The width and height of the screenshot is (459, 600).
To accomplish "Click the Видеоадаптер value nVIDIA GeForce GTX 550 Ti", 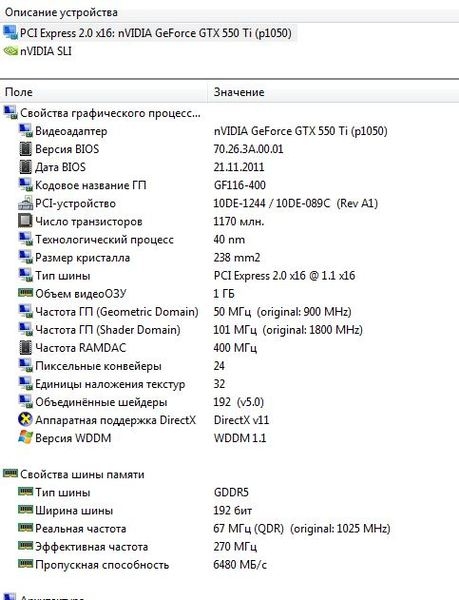I will pos(301,131).
